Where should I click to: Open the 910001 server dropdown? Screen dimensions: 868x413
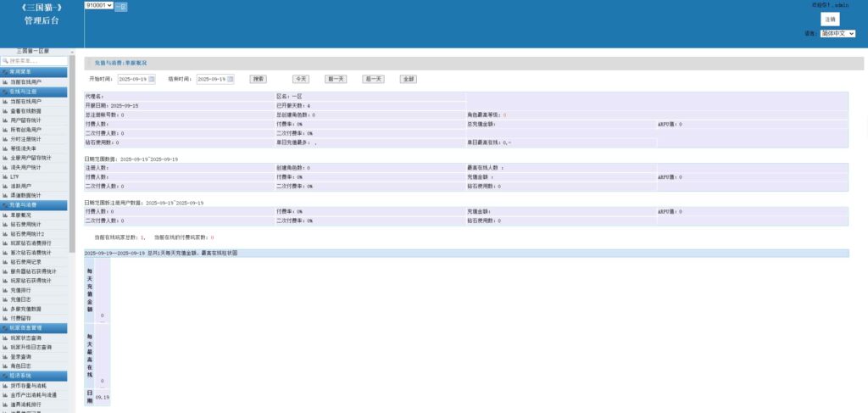click(x=98, y=6)
